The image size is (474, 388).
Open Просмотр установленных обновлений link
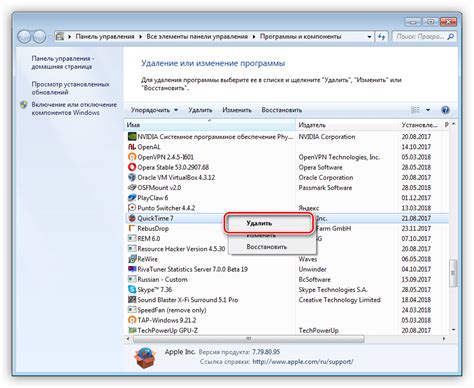pyautogui.click(x=70, y=88)
